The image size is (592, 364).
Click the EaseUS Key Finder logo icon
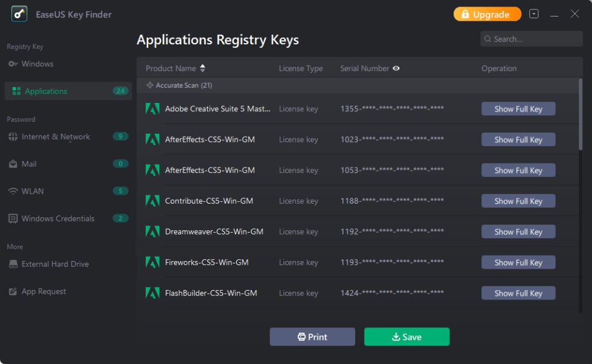[20, 14]
